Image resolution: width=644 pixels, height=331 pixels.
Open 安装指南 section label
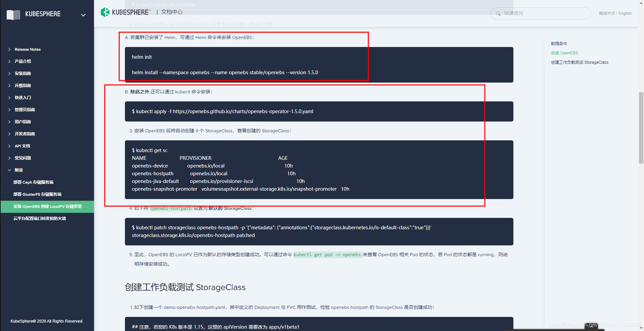[23, 74]
